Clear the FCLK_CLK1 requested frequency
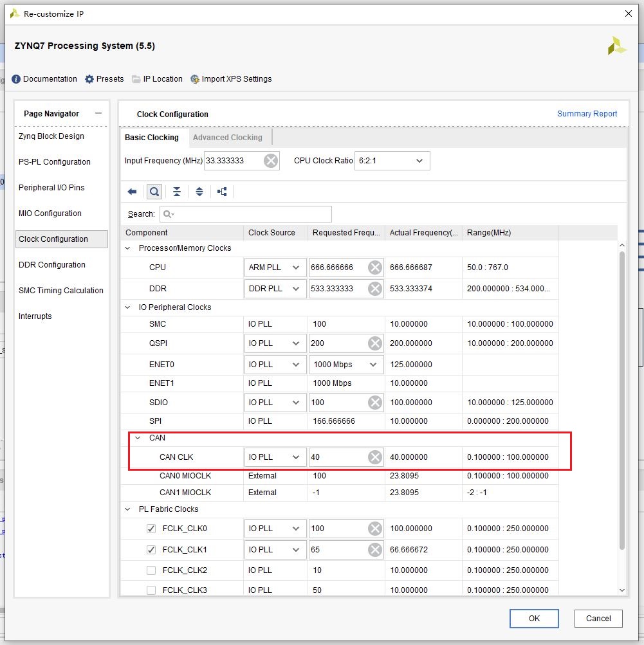The width and height of the screenshot is (644, 645). coord(375,550)
